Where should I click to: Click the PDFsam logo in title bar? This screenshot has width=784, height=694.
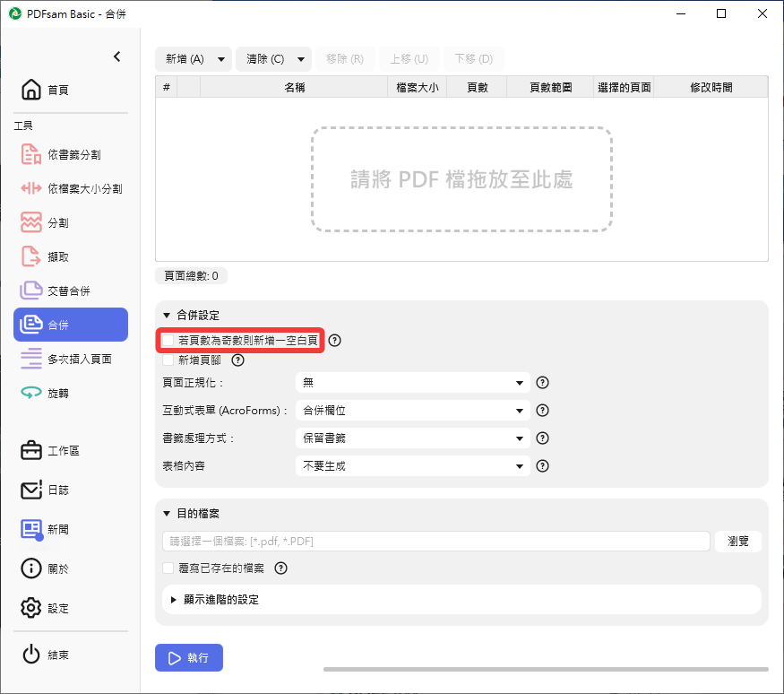pyautogui.click(x=15, y=13)
